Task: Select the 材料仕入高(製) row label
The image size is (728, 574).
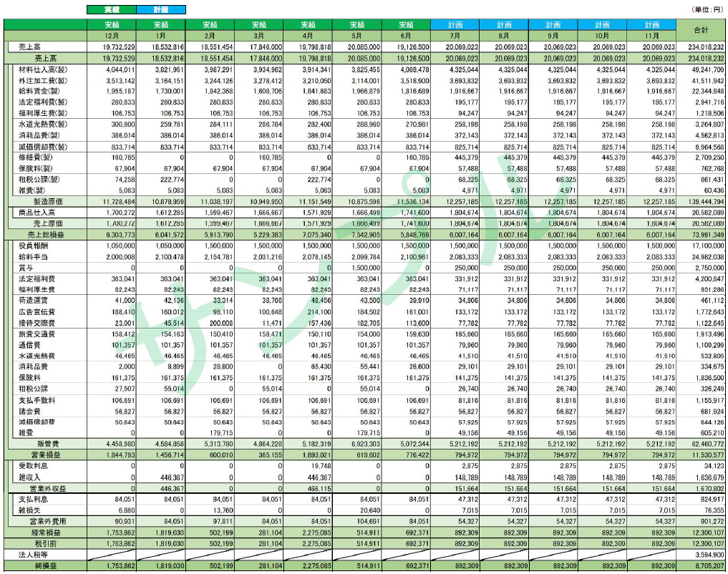Action: point(43,69)
